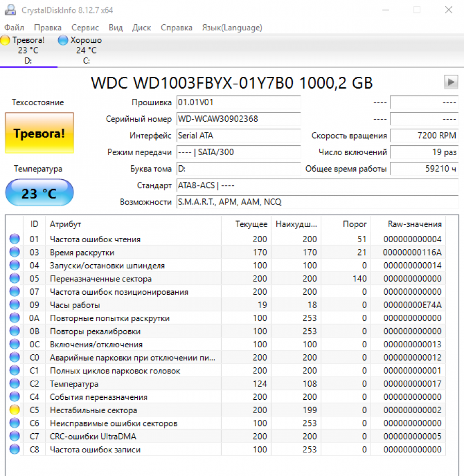This screenshot has width=464, height=476.
Task: Open the Файл menu
Action: pos(14,28)
